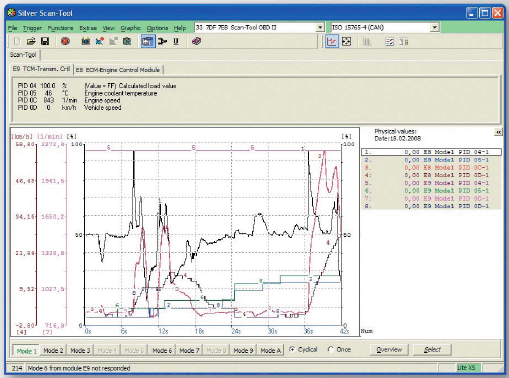Click the Mode 1 button
Screen dimensions: 509x378
click(26, 351)
